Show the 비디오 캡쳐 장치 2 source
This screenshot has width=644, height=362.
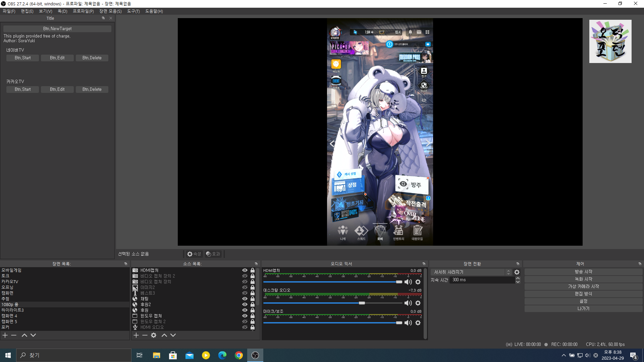tap(245, 276)
